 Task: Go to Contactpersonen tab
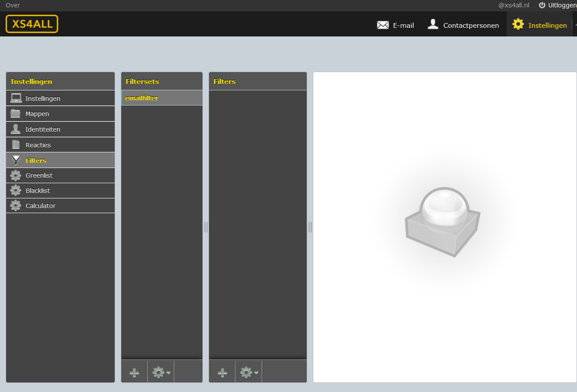[x=463, y=25]
